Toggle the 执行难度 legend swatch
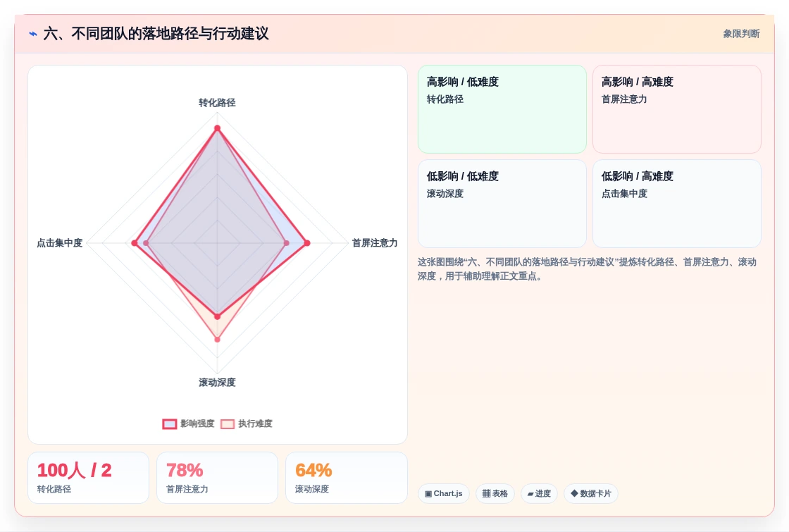 pyautogui.click(x=228, y=423)
